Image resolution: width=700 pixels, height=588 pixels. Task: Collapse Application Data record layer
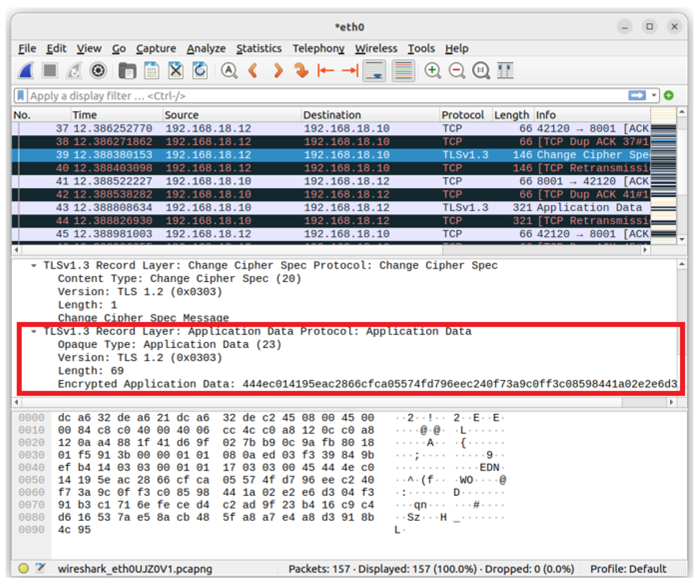(x=34, y=332)
